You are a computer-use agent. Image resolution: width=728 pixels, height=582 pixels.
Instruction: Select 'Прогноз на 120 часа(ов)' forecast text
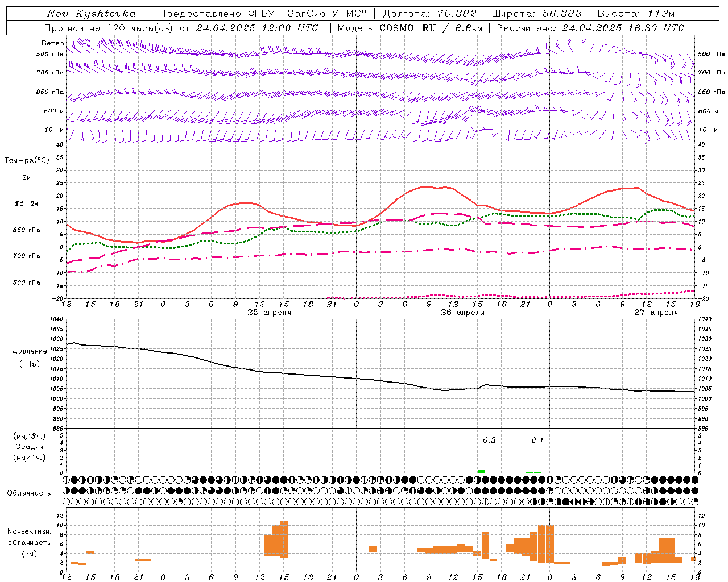(110, 28)
